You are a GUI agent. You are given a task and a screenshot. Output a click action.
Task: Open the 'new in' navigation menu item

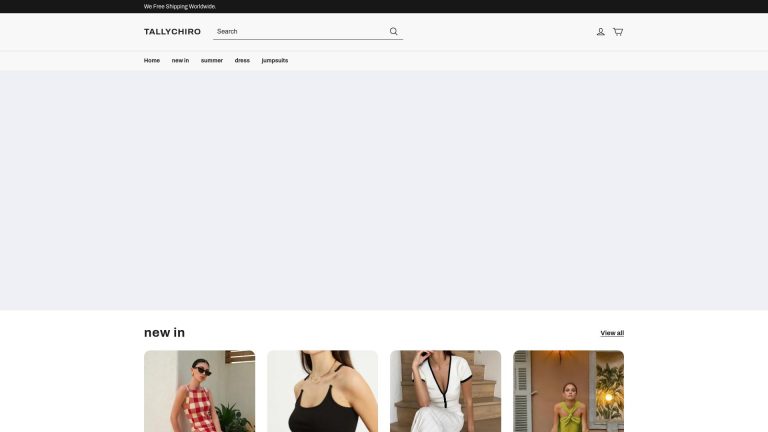[x=180, y=61]
